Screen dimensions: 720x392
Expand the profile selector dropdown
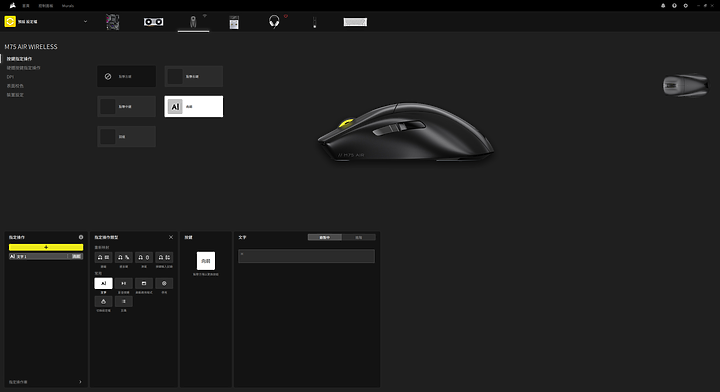(85, 22)
